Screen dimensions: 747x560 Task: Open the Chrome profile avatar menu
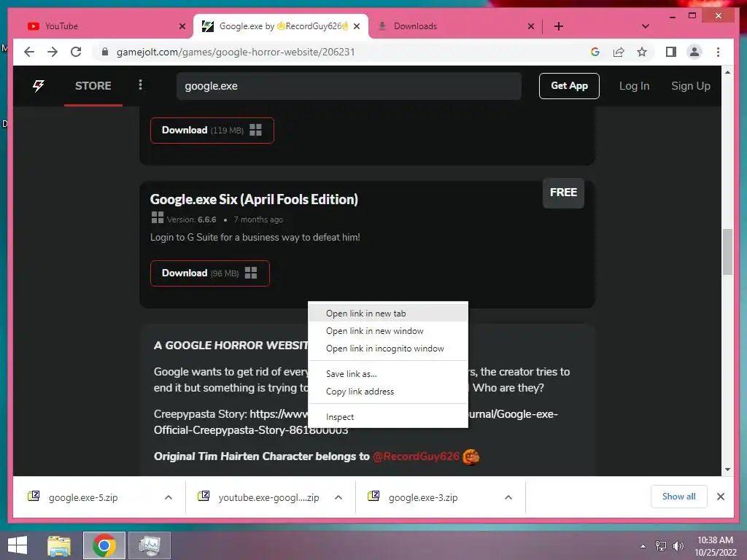tap(694, 52)
